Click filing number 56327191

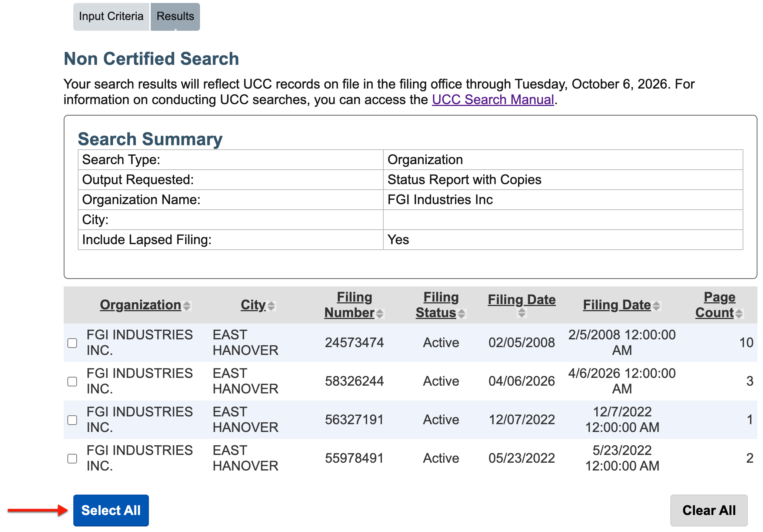tap(354, 420)
